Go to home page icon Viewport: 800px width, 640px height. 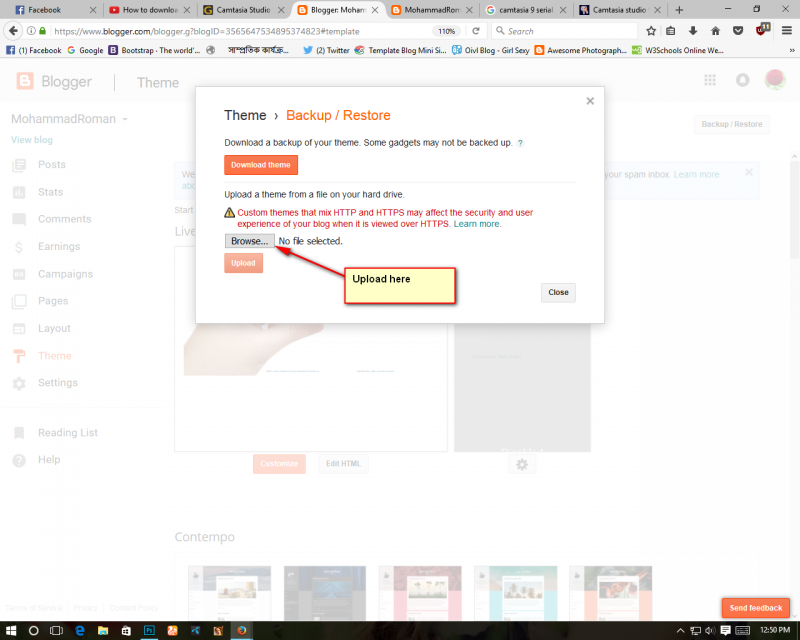click(715, 31)
